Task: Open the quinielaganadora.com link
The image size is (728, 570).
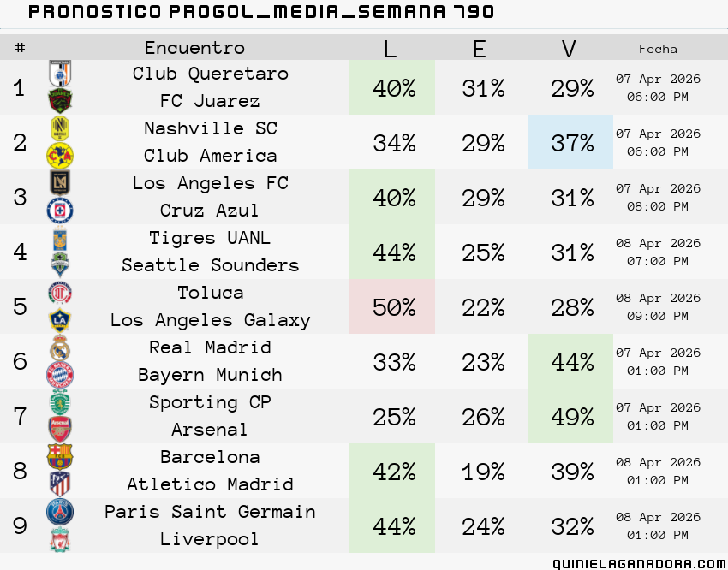Action: [x=640, y=563]
